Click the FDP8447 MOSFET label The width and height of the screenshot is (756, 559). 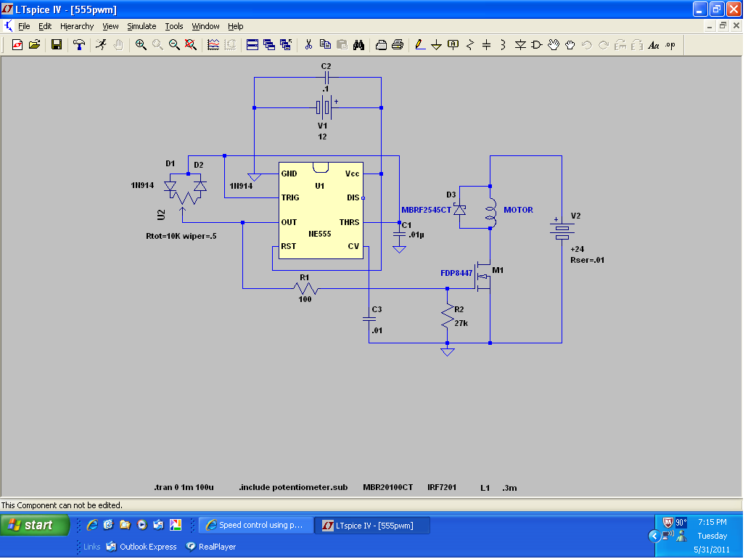pyautogui.click(x=456, y=273)
